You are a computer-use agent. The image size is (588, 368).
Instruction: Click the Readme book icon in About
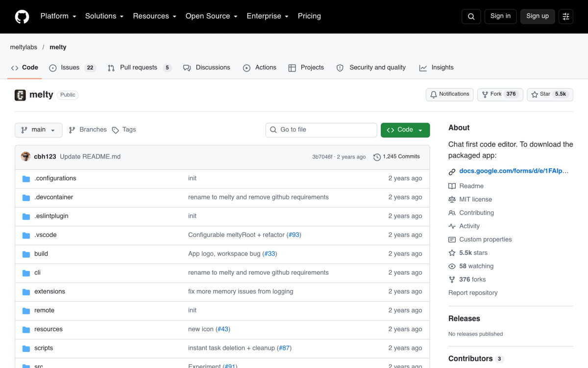tap(452, 186)
